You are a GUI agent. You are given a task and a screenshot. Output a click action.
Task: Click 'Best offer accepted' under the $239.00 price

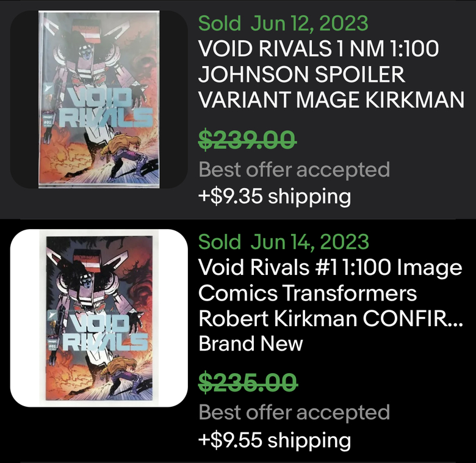pos(294,170)
